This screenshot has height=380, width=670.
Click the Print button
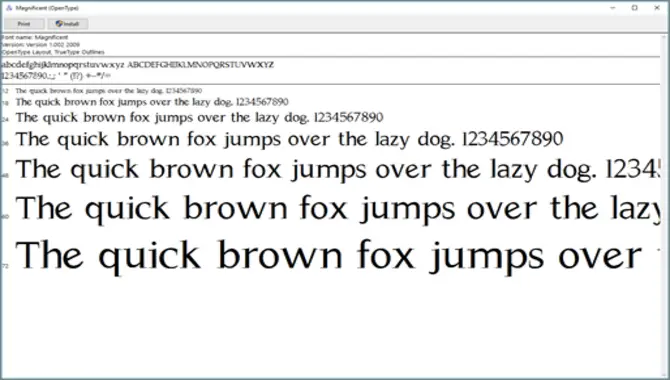pyautogui.click(x=24, y=24)
